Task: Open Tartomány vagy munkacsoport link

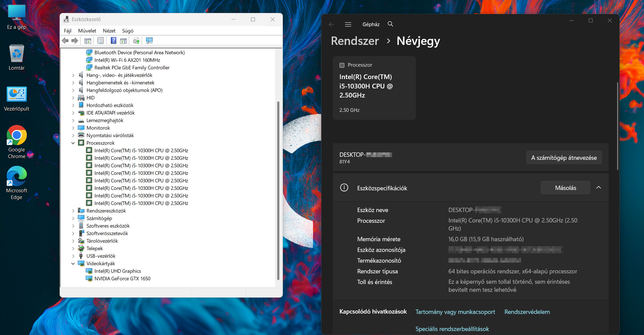Action: coord(455,312)
